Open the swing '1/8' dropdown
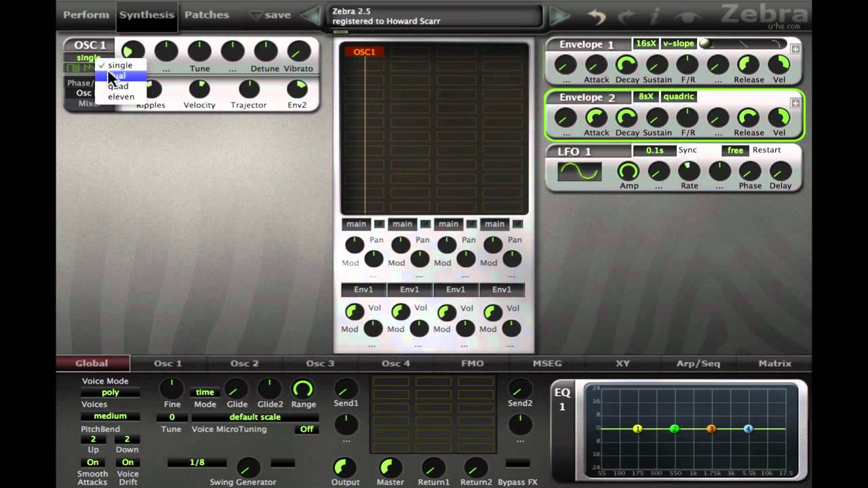This screenshot has width=868, height=488. click(197, 463)
